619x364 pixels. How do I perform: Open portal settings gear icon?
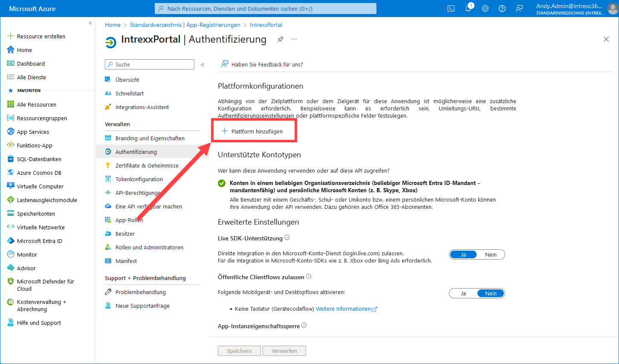(x=485, y=9)
